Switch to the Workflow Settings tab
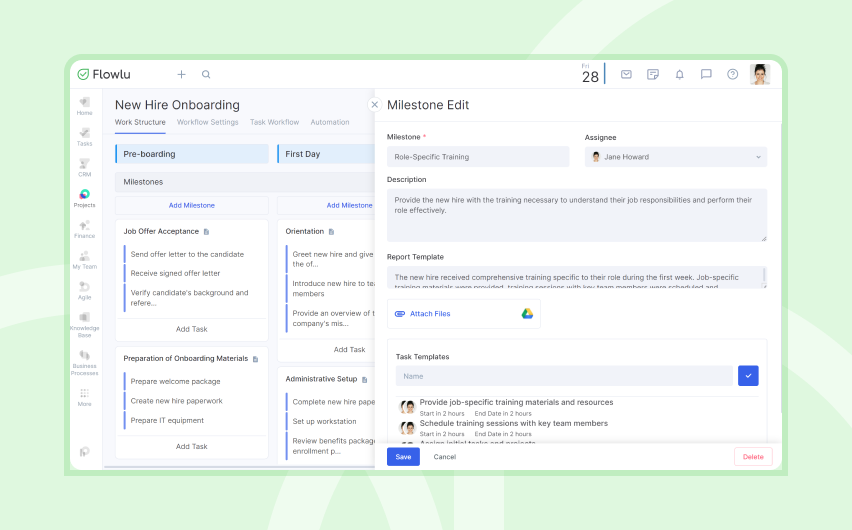 (208, 122)
